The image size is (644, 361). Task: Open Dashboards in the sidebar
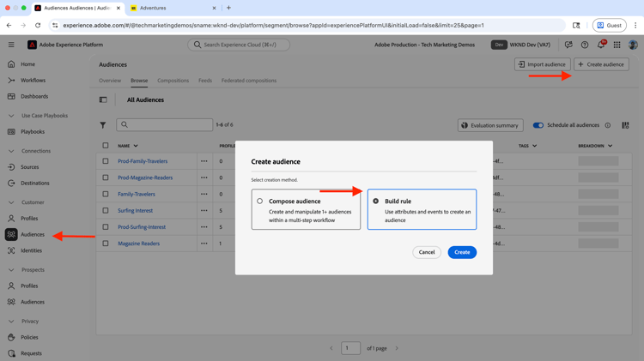pos(34,96)
